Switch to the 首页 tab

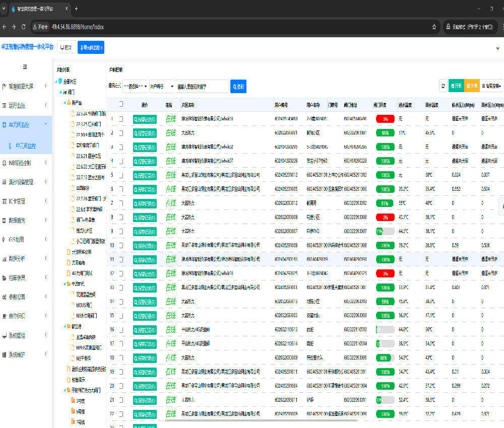(x=67, y=47)
